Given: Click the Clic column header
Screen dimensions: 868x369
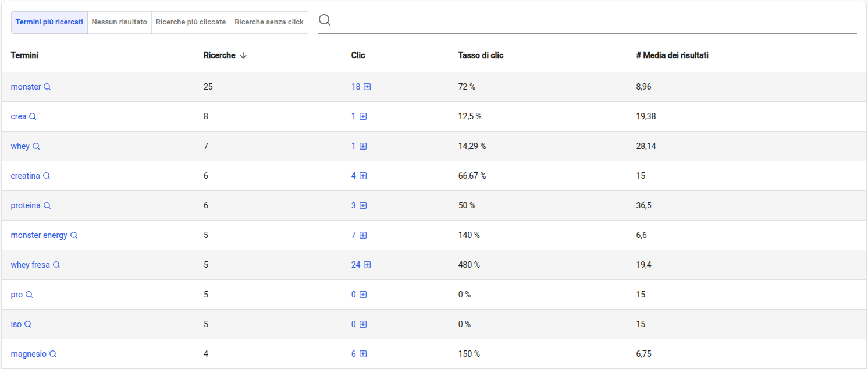Looking at the screenshot, I should (x=358, y=55).
